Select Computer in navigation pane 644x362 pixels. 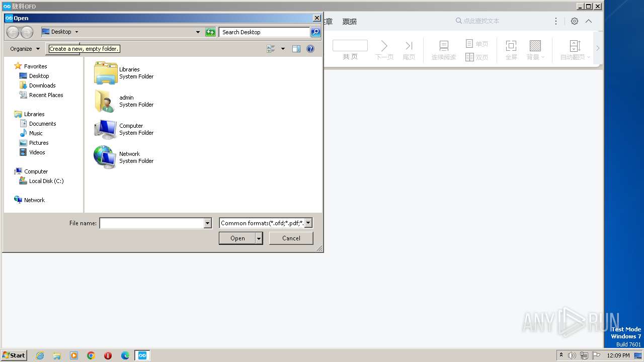pyautogui.click(x=36, y=171)
